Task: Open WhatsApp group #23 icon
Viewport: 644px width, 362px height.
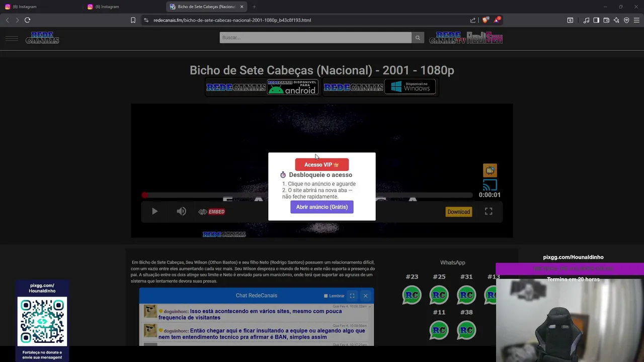Action: pos(412,295)
